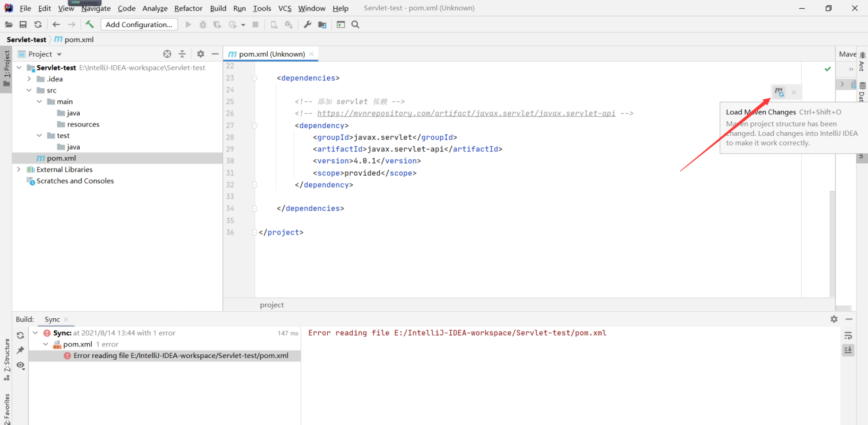Expand the Maven panel project node chevron
The image size is (868, 425).
842,84
